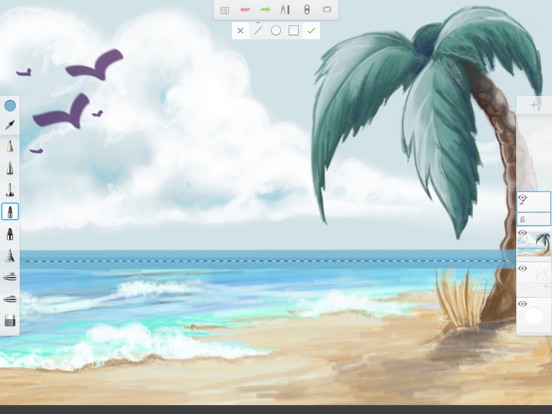The image size is (552, 414).
Task: Toggle visibility of the white background layer
Action: pyautogui.click(x=522, y=304)
